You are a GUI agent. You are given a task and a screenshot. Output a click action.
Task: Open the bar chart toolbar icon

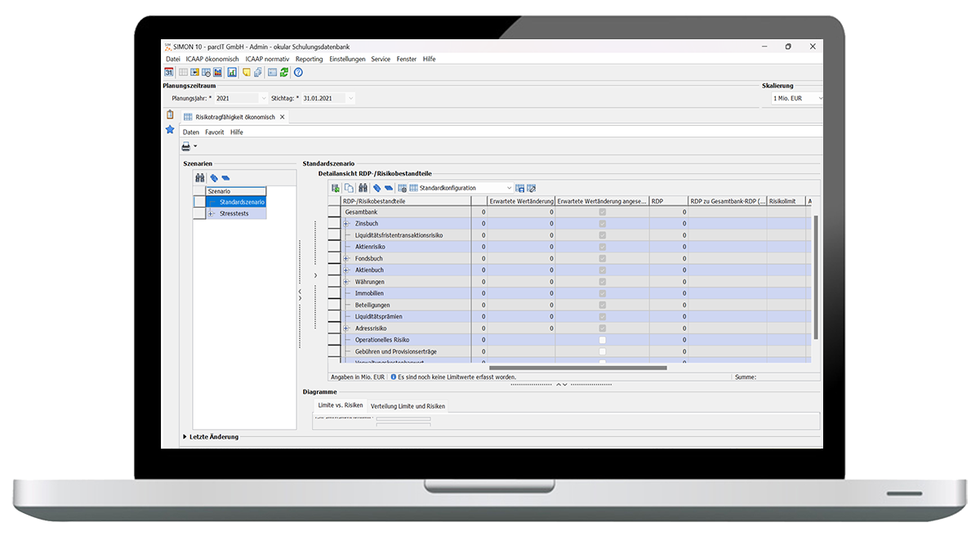[232, 73]
